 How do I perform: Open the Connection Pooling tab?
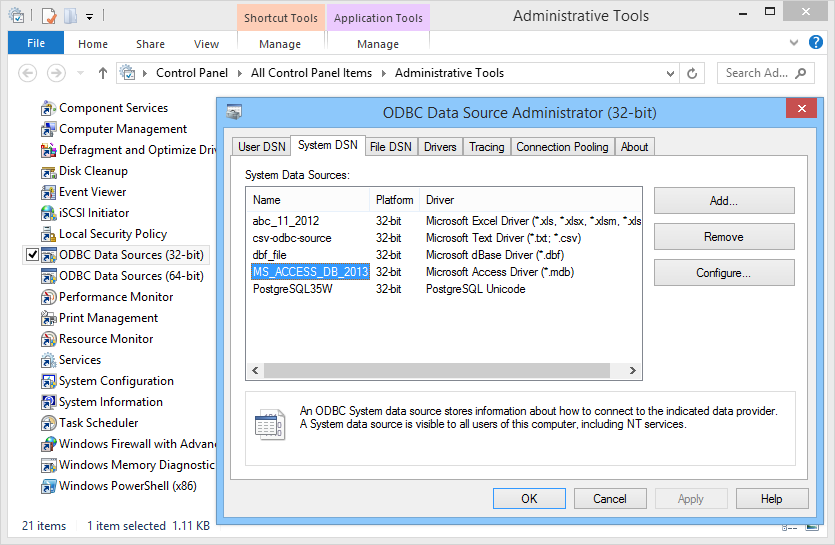pyautogui.click(x=562, y=147)
